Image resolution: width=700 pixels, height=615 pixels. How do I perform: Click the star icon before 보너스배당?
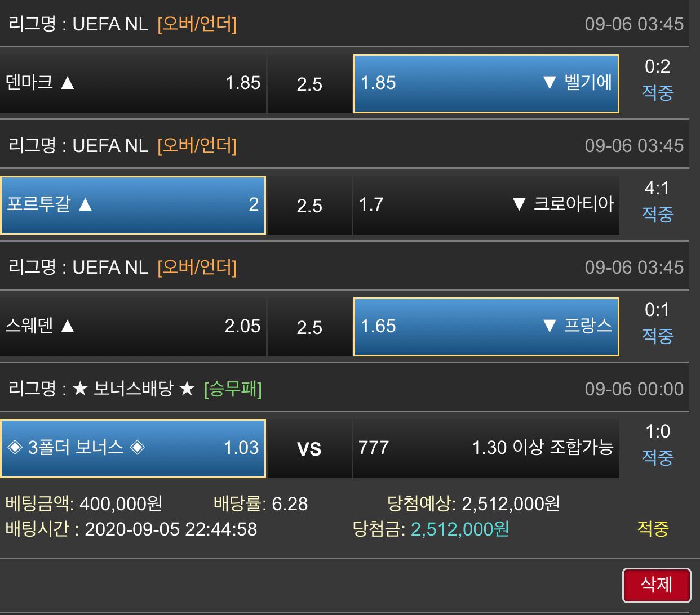[x=81, y=389]
